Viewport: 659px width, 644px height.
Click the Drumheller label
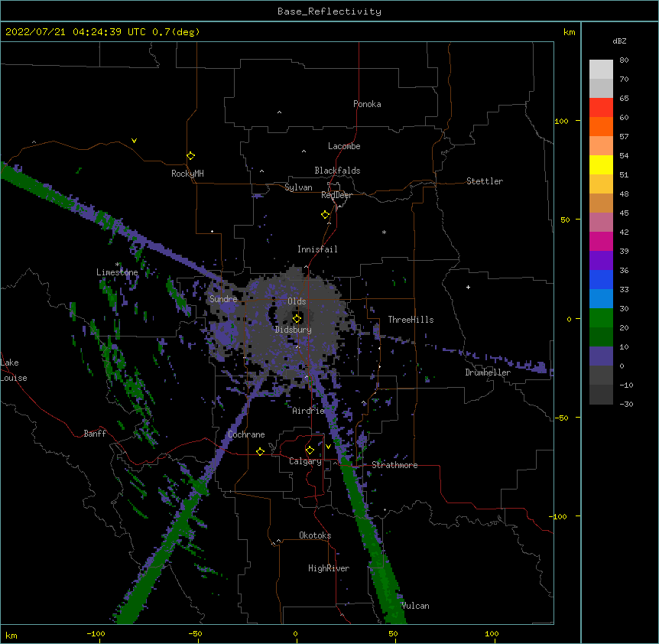(488, 372)
